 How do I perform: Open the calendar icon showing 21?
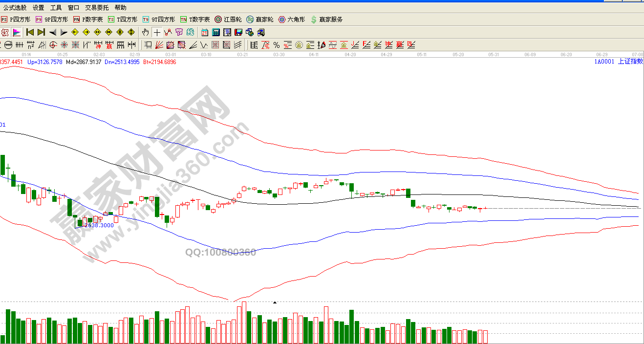pos(204,33)
